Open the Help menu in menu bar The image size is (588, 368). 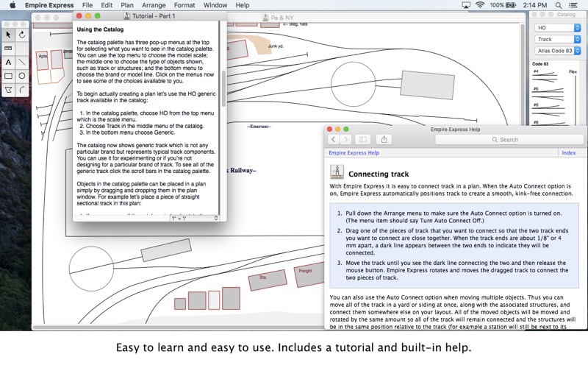[x=243, y=5]
